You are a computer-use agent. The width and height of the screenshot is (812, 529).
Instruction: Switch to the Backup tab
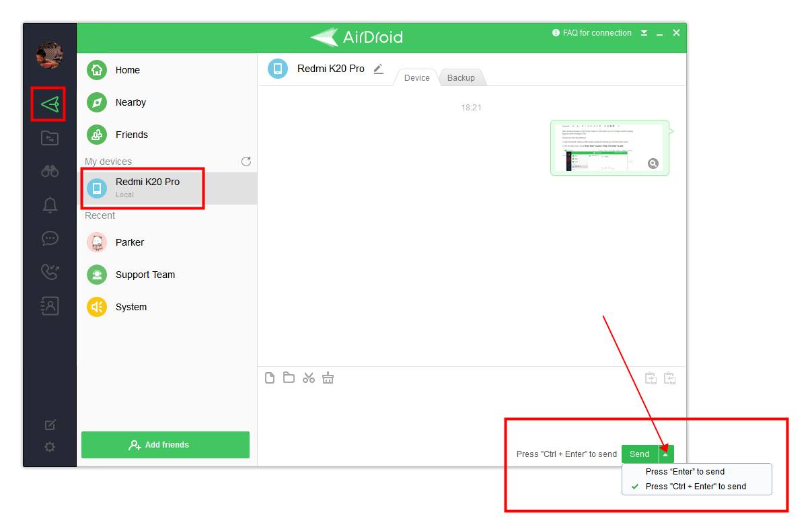[461, 78]
